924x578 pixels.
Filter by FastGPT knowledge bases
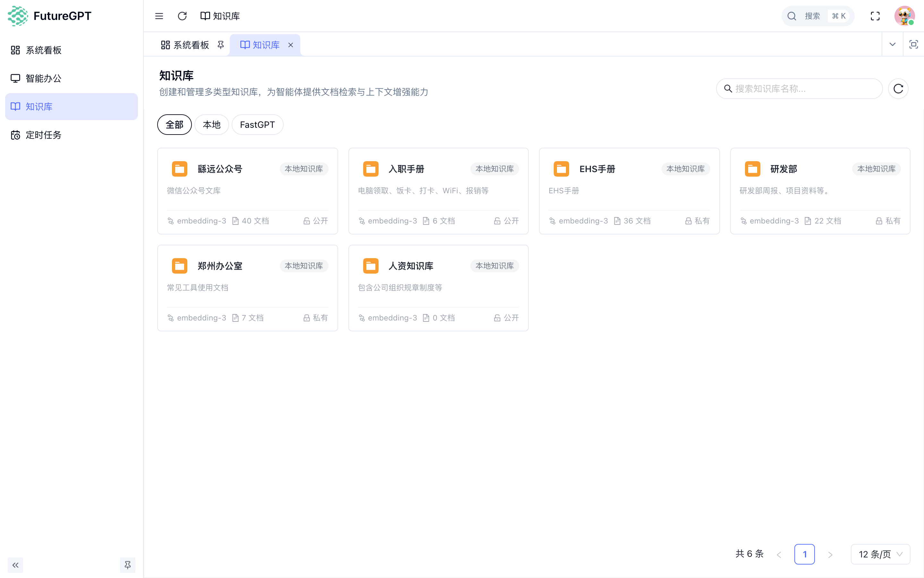257,125
